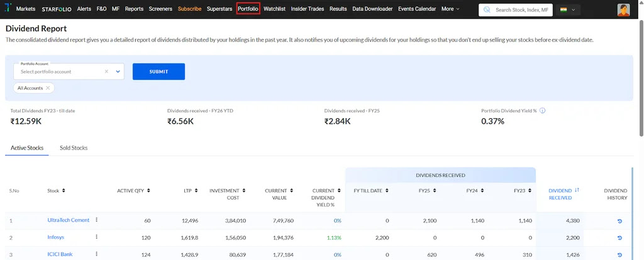This screenshot has height=260, width=644.
Task: Click the India flag icon
Action: (563, 10)
